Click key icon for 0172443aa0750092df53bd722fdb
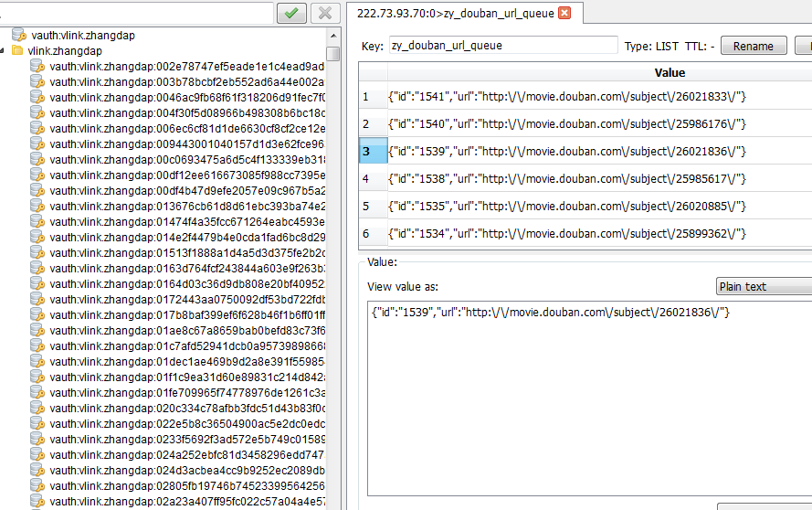812x510 pixels. pos(37,299)
